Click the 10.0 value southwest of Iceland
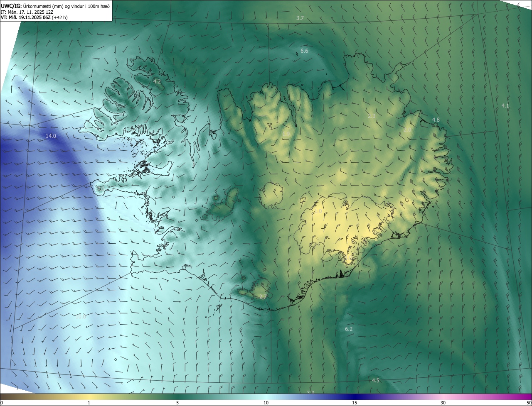This screenshot has height=406, width=532. 81,316
